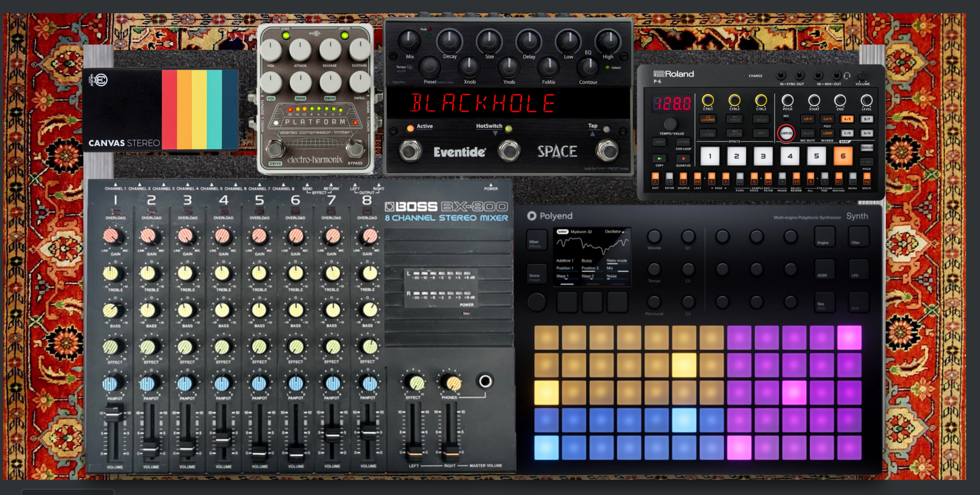
Task: Toggle the LOOPER effect on the Roland P-6
Action: coord(708,119)
